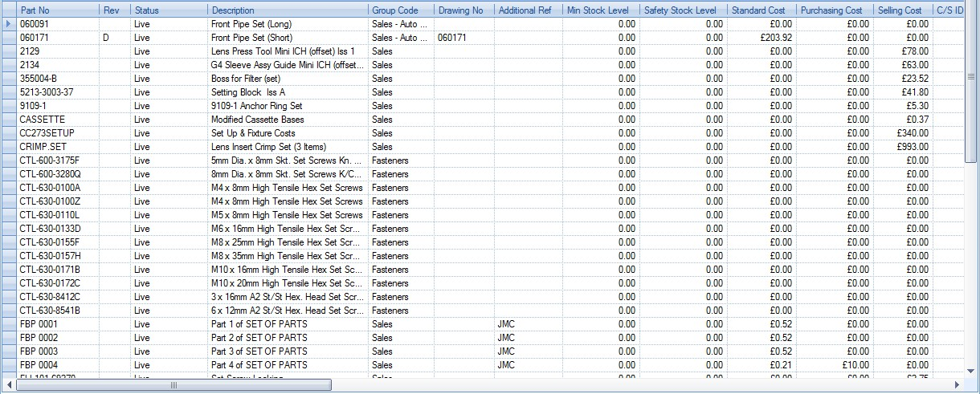Select the Drawing No cell showing 060171

click(x=463, y=38)
